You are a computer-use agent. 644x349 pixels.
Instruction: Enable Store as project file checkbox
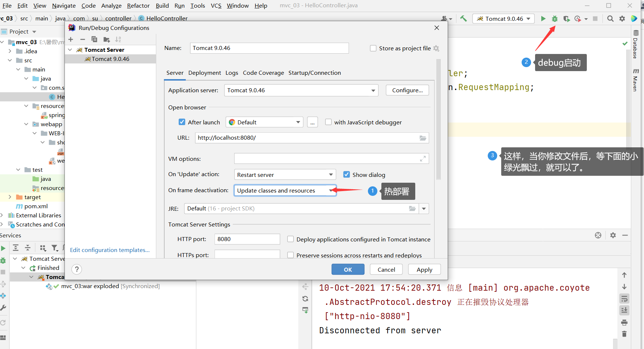tap(373, 48)
